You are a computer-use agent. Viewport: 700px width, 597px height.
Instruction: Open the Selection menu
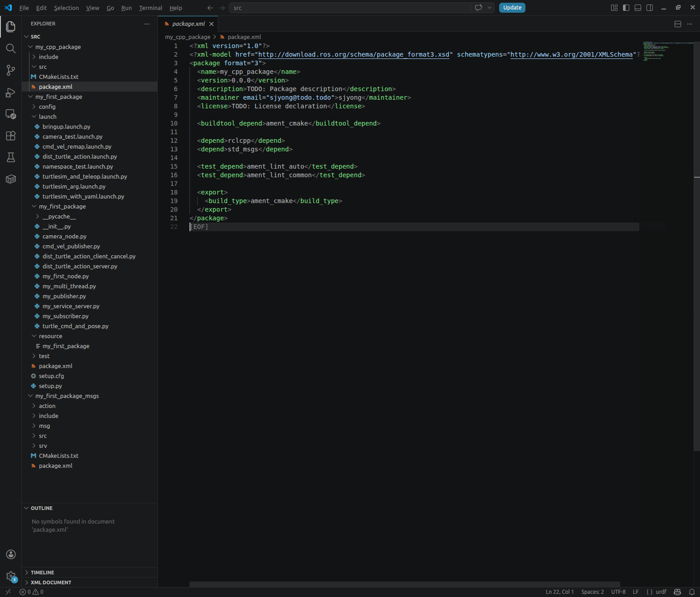[66, 8]
